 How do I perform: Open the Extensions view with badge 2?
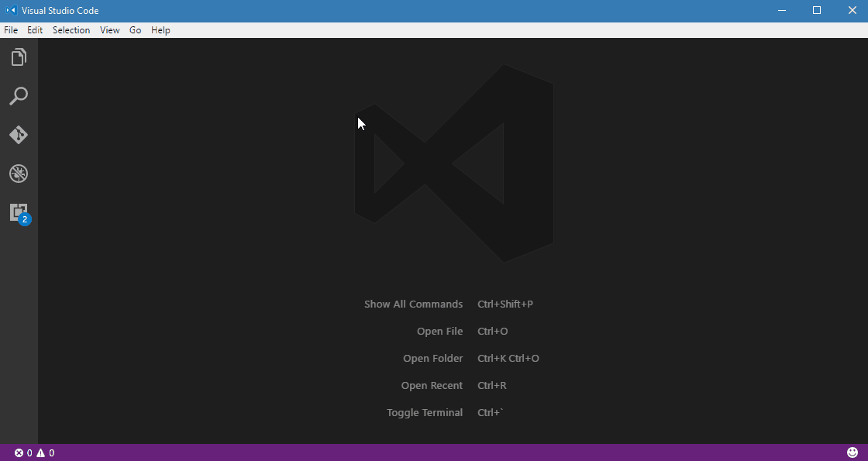[20, 213]
